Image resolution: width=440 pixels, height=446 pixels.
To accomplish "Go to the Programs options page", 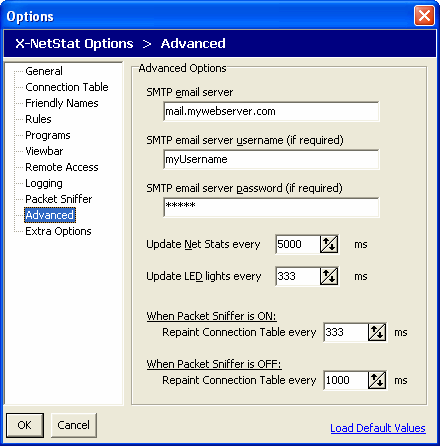I will [48, 135].
